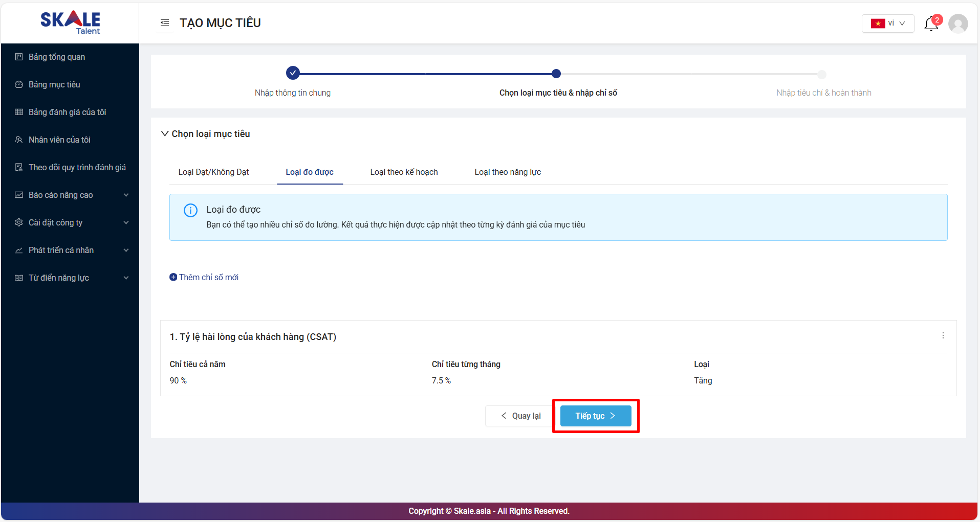Select the Loại theo năng lực tab
Screen dimensions: 980x522
(x=507, y=172)
